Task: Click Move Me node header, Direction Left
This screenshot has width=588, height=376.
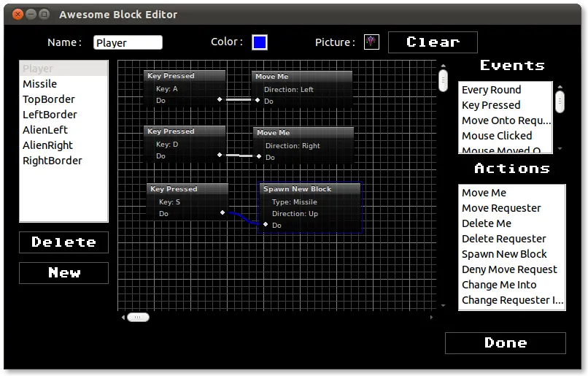Action: [x=302, y=77]
